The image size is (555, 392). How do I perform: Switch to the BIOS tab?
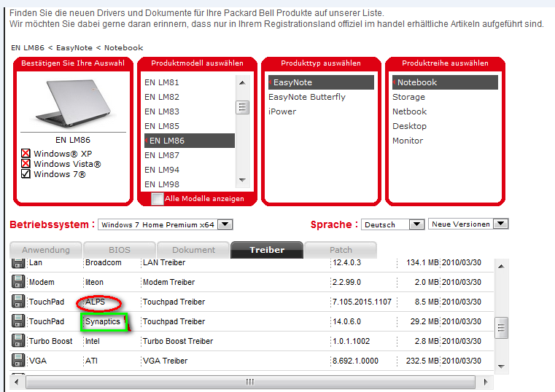[x=120, y=250]
